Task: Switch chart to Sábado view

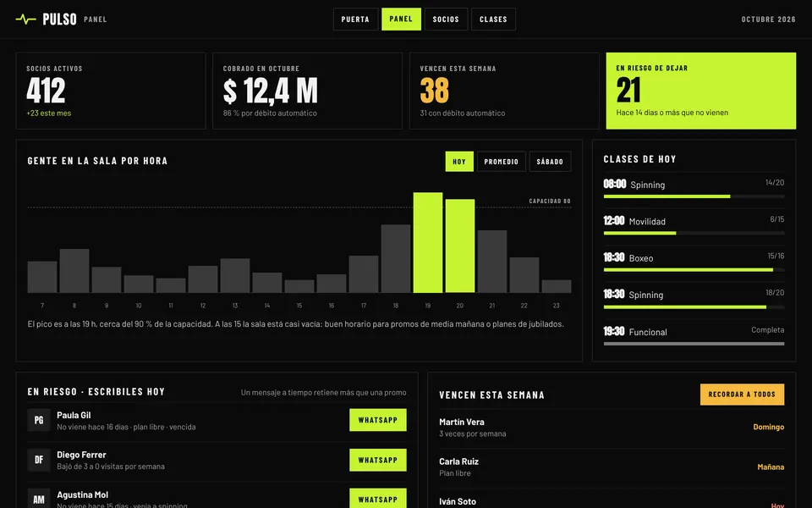Action: 550,162
